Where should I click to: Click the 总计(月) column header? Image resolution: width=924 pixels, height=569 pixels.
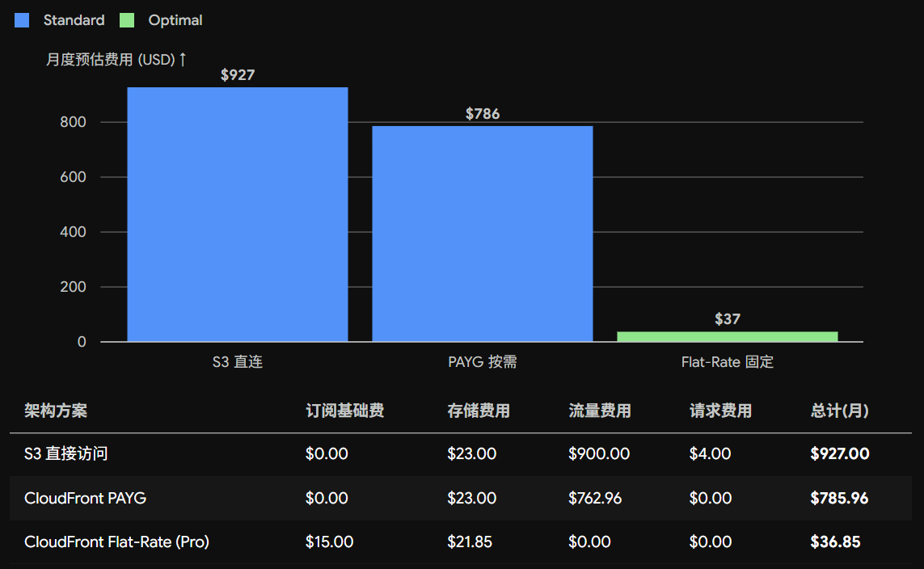click(x=840, y=411)
